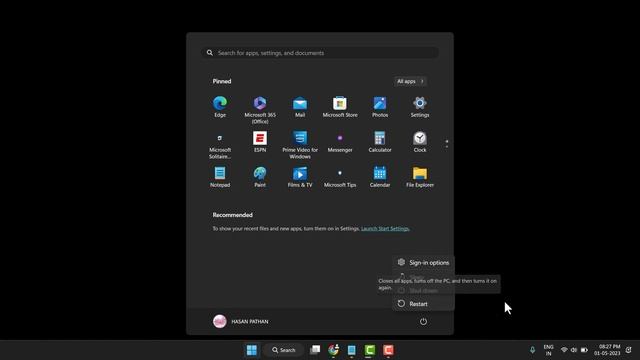
Task: Launch the Photos app
Action: (x=380, y=107)
